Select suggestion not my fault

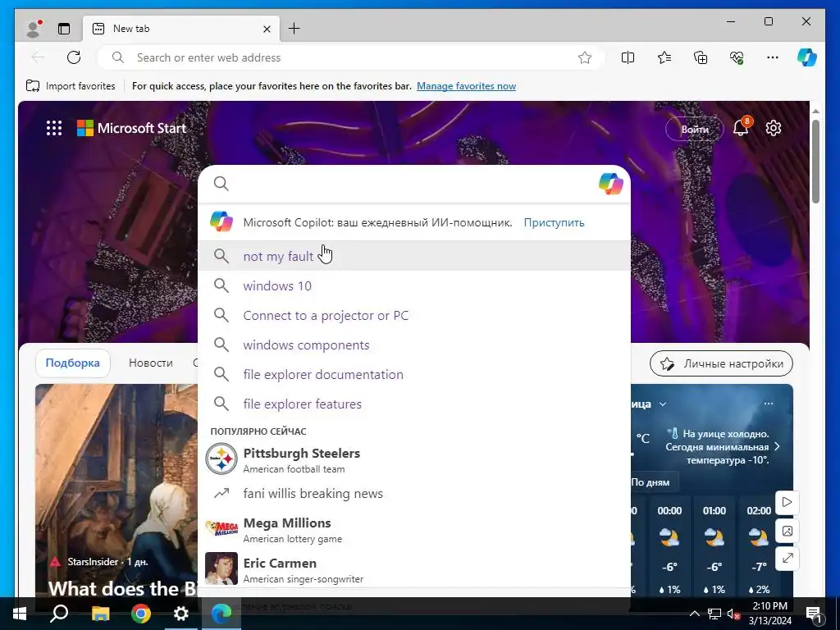[414, 256]
